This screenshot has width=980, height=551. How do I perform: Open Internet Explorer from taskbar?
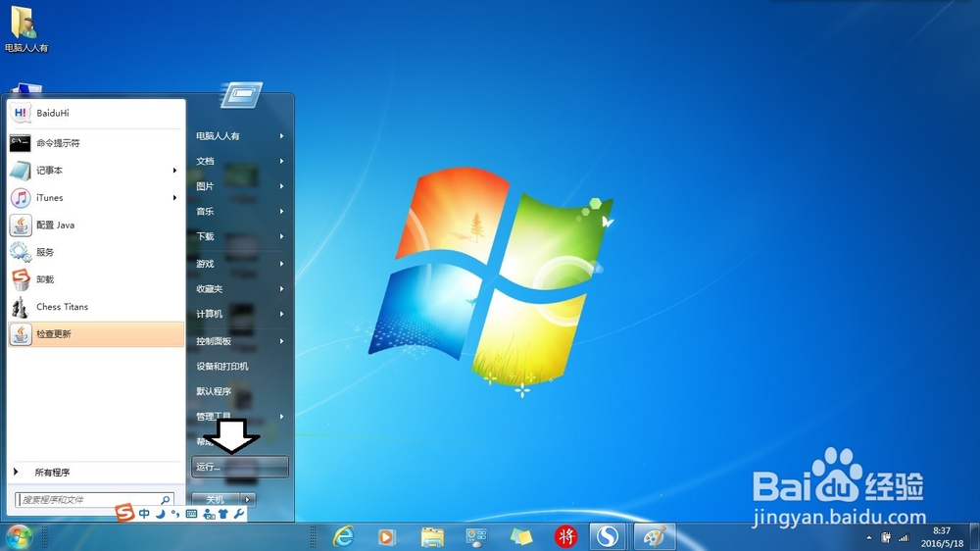[x=343, y=536]
